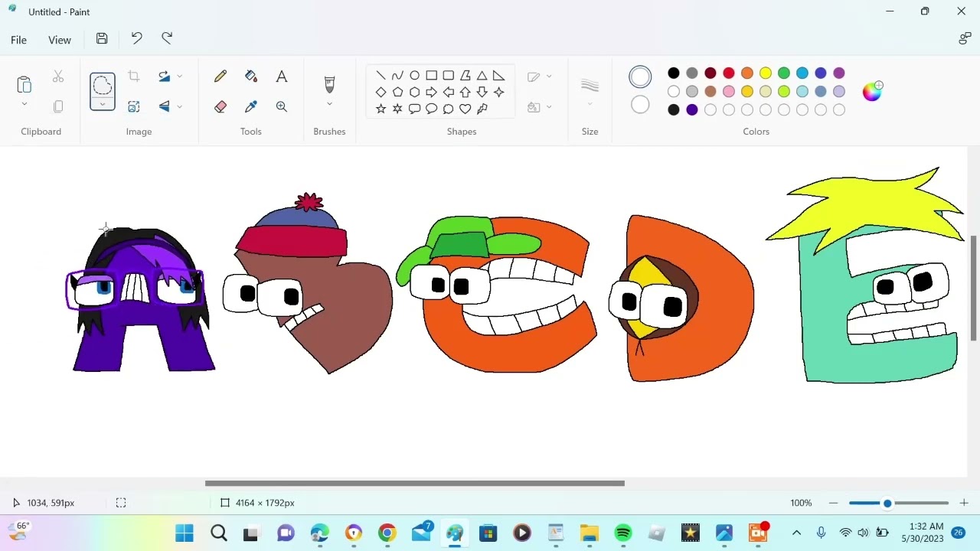Screen dimensions: 980x551
Task: Choose the Line shape
Action: [381, 75]
